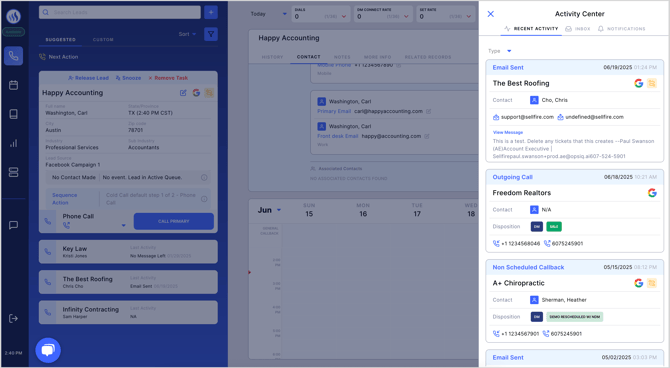Toggle the Available status badge
Image resolution: width=670 pixels, height=368 pixels.
click(13, 32)
